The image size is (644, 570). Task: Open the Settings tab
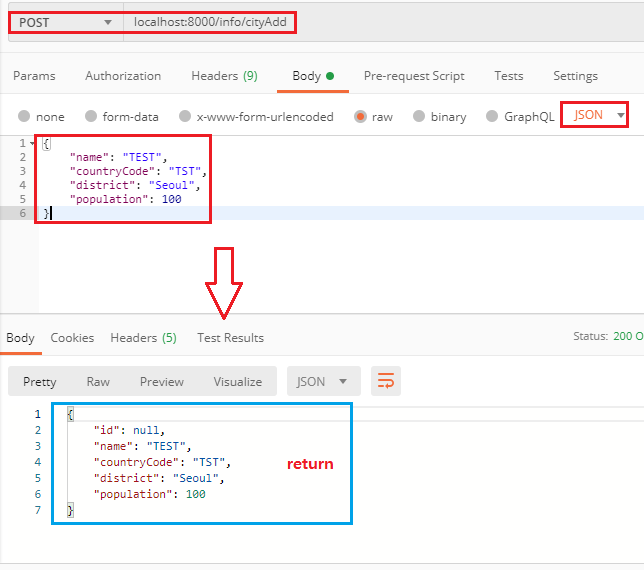pos(575,76)
